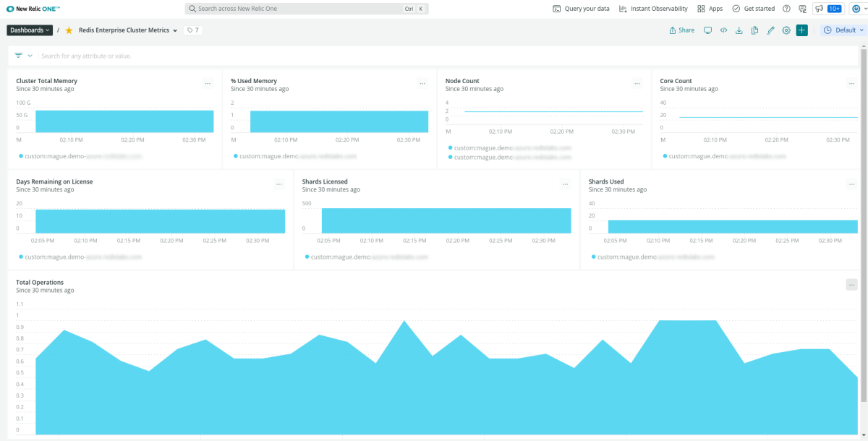Click the download dashboard icon

[739, 30]
